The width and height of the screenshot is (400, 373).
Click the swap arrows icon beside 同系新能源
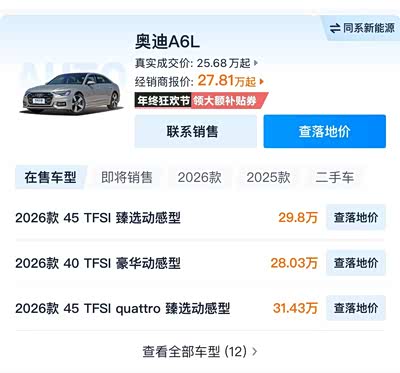click(335, 28)
